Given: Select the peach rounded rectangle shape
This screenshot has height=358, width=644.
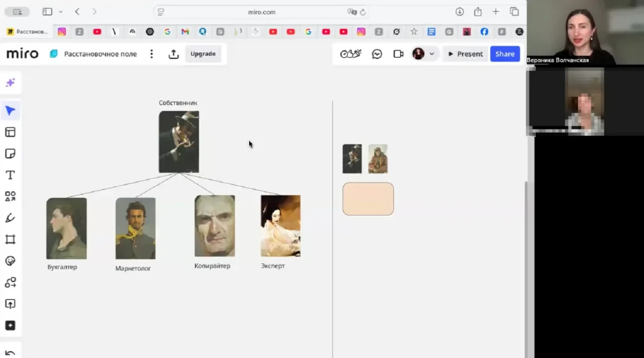Looking at the screenshot, I should point(368,199).
